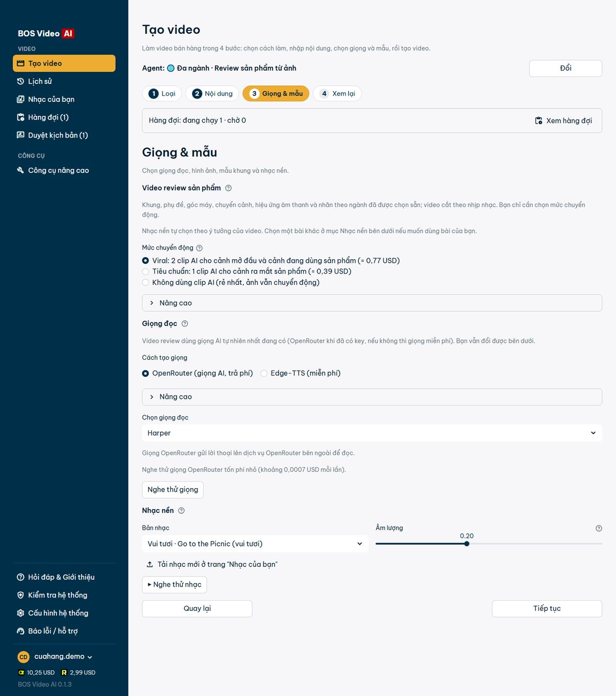616x696 pixels.
Task: Click the BOS Video AI logo
Action: click(46, 33)
